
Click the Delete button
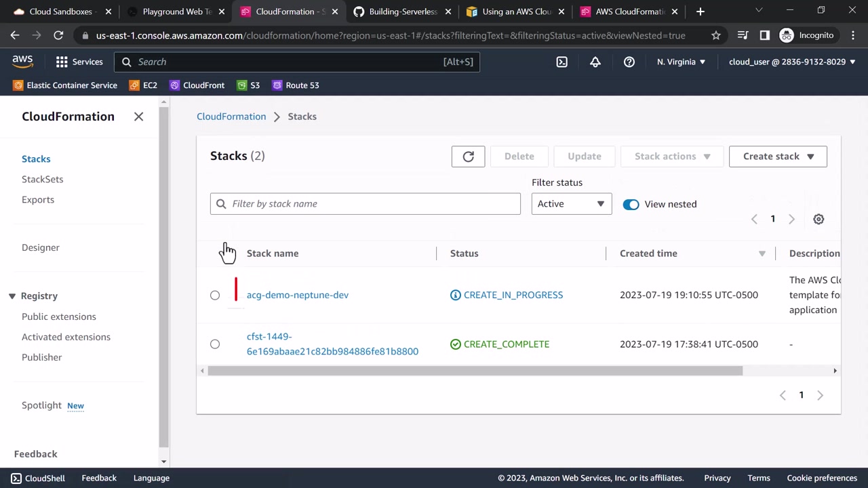click(x=519, y=157)
